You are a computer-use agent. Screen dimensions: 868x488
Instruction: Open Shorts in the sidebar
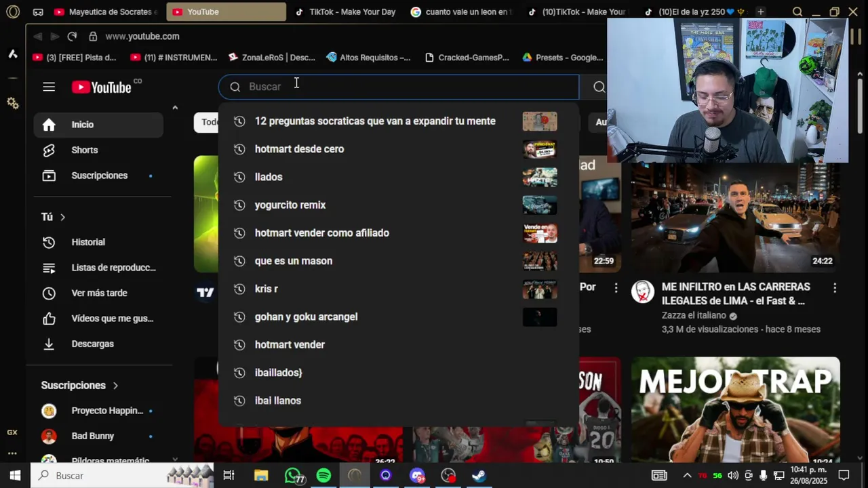pyautogui.click(x=98, y=150)
